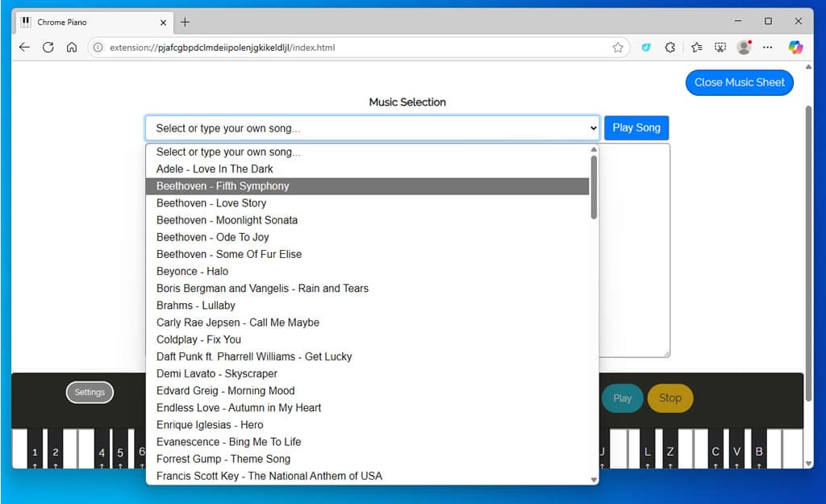826x504 pixels.
Task: Click the black piano key labeled 5
Action: click(120, 448)
